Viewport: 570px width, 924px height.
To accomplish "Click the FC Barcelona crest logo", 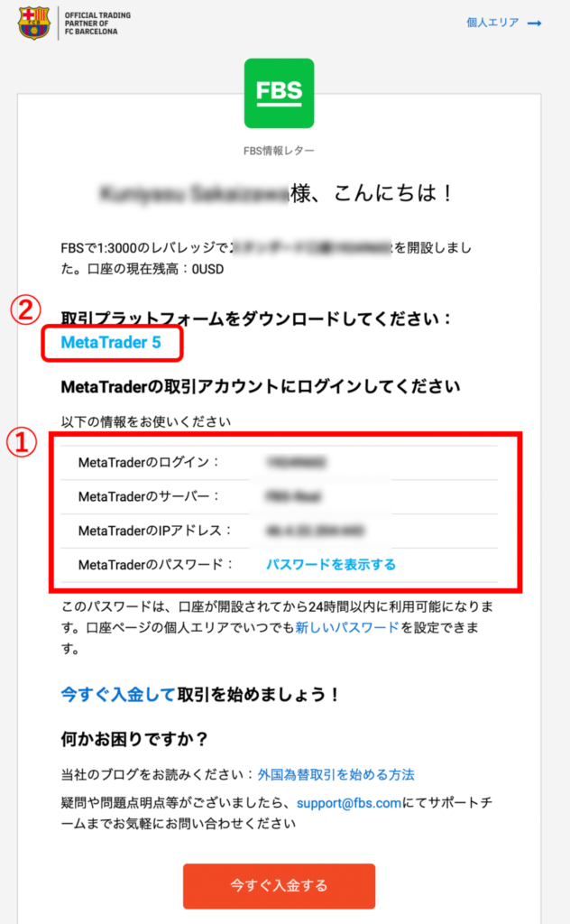I will pos(34,23).
